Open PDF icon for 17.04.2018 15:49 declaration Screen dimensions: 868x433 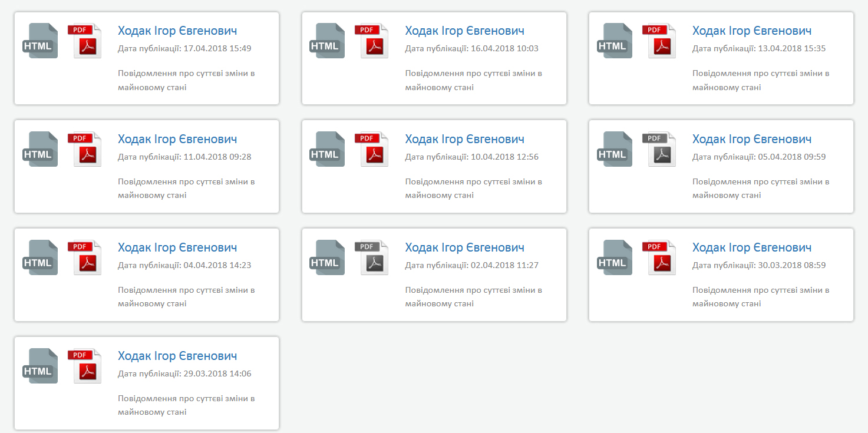pyautogui.click(x=86, y=41)
